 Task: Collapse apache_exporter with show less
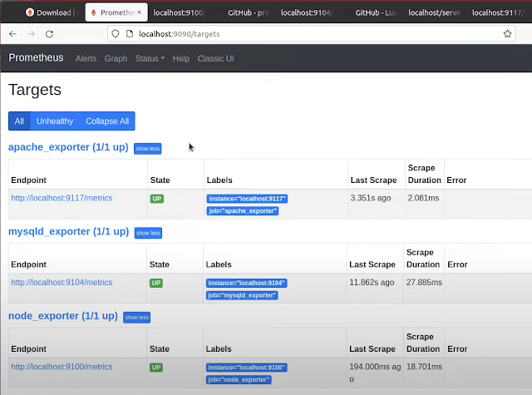tap(148, 149)
